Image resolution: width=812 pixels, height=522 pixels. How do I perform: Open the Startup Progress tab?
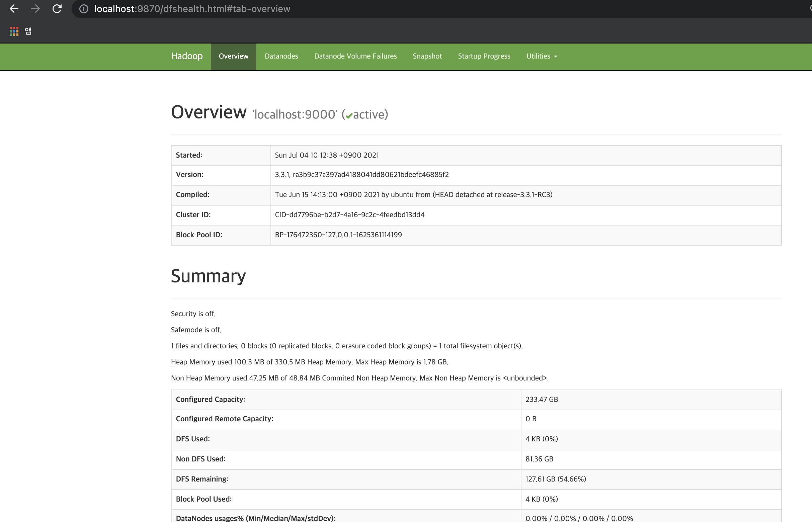pos(484,56)
